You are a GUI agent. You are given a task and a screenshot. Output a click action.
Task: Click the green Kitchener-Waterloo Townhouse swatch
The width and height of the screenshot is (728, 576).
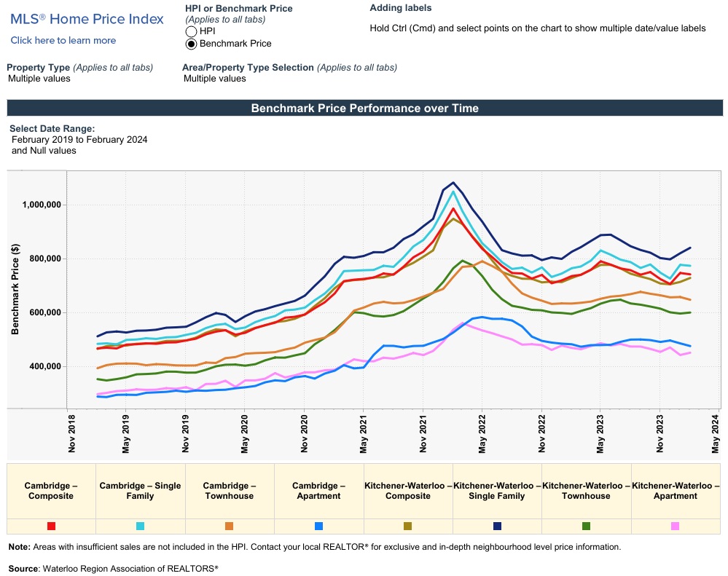586,526
